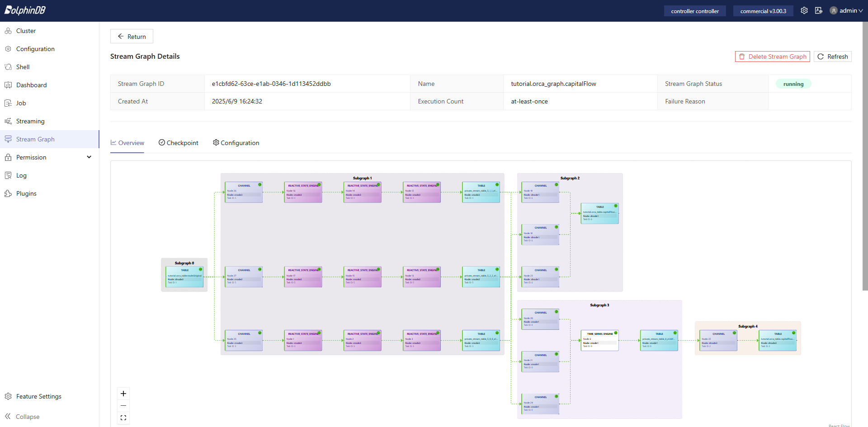Refresh the stream graph details
Image resolution: width=868 pixels, height=427 pixels.
click(x=832, y=56)
